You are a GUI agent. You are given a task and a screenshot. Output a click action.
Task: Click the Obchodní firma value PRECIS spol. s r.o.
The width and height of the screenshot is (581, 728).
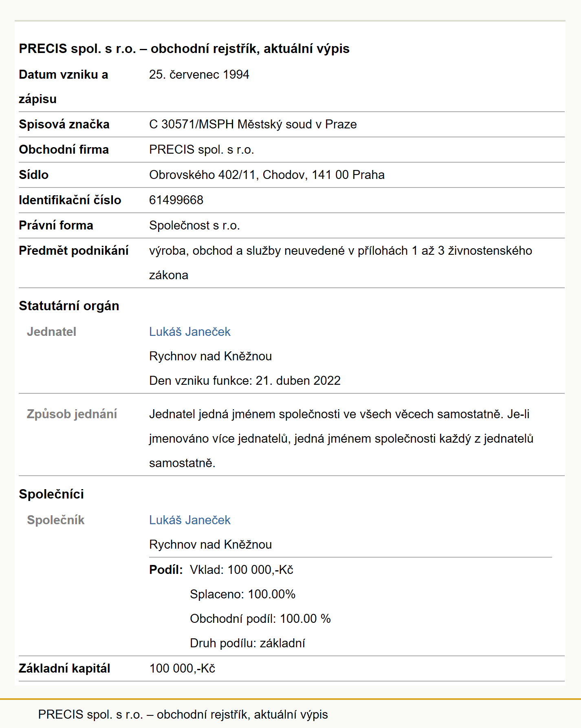pyautogui.click(x=201, y=150)
